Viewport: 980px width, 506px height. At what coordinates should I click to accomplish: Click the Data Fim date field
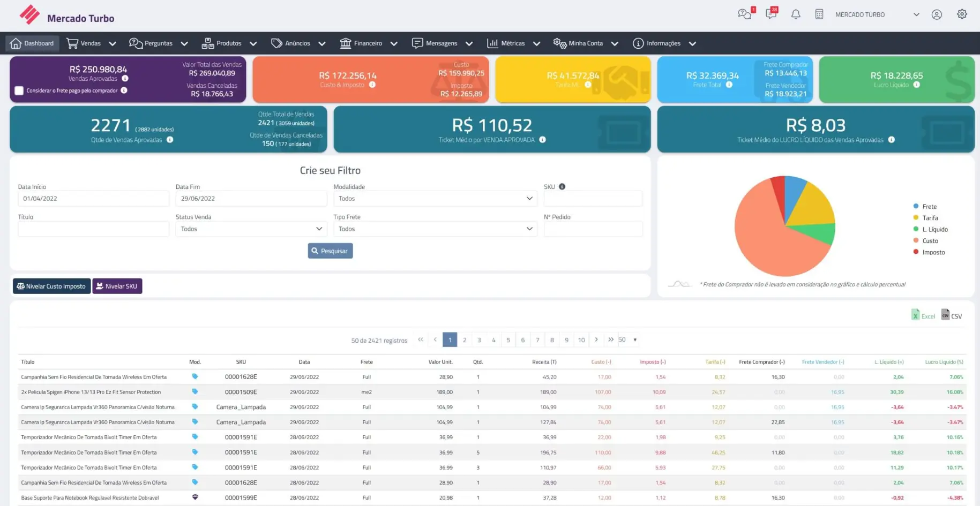point(251,199)
